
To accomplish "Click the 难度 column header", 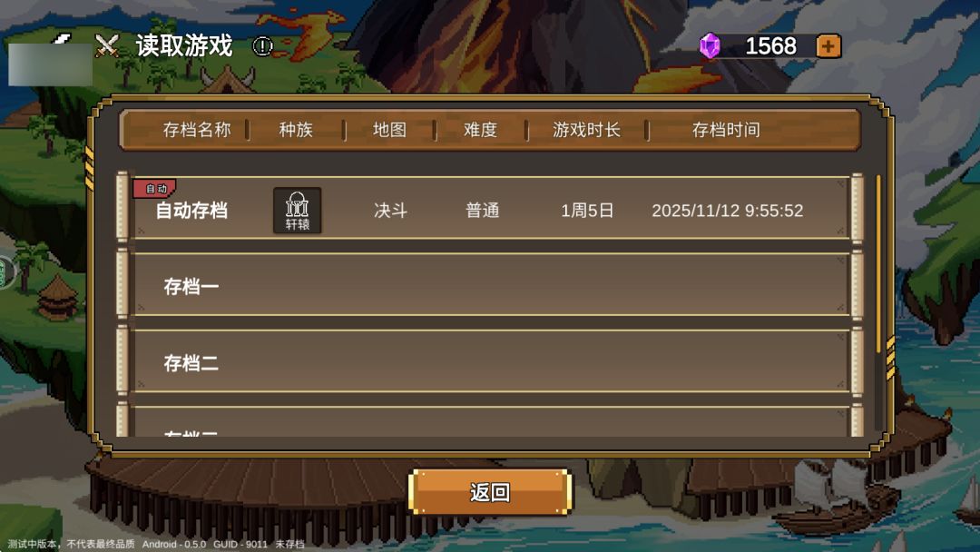I will [x=480, y=130].
